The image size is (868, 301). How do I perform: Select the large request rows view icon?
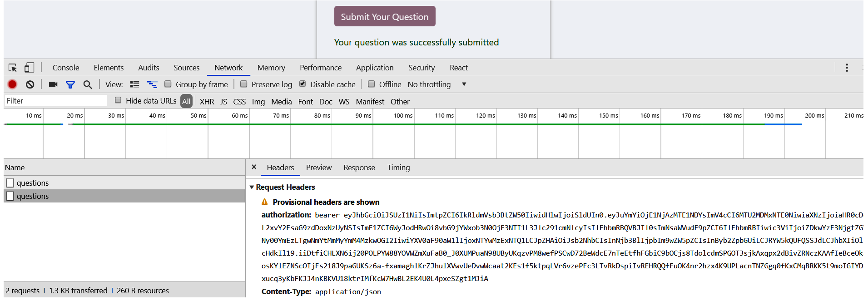coord(134,84)
